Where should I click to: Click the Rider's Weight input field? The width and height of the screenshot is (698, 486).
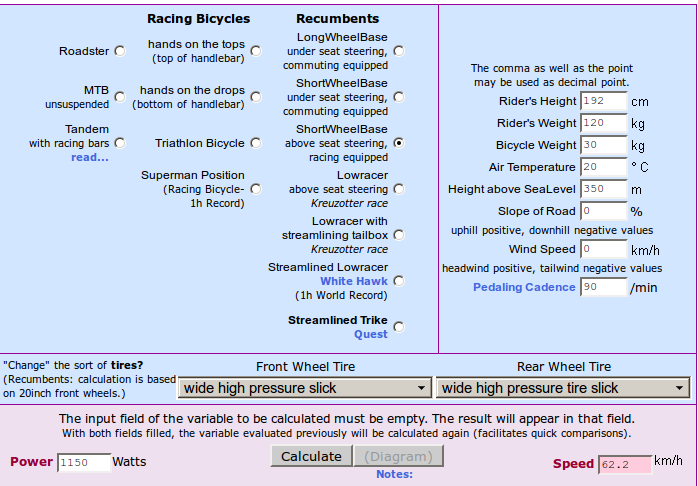(603, 123)
